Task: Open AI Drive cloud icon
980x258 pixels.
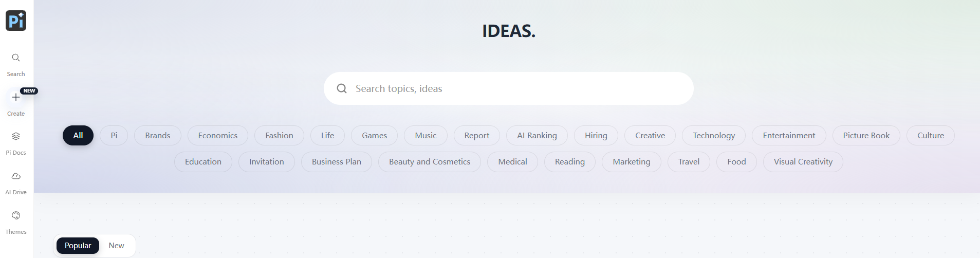Action: (x=16, y=176)
